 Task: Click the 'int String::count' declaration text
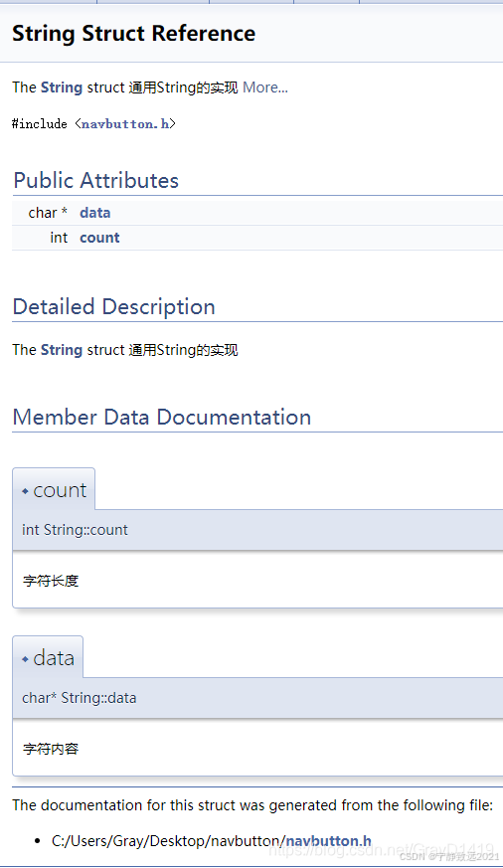tap(75, 530)
